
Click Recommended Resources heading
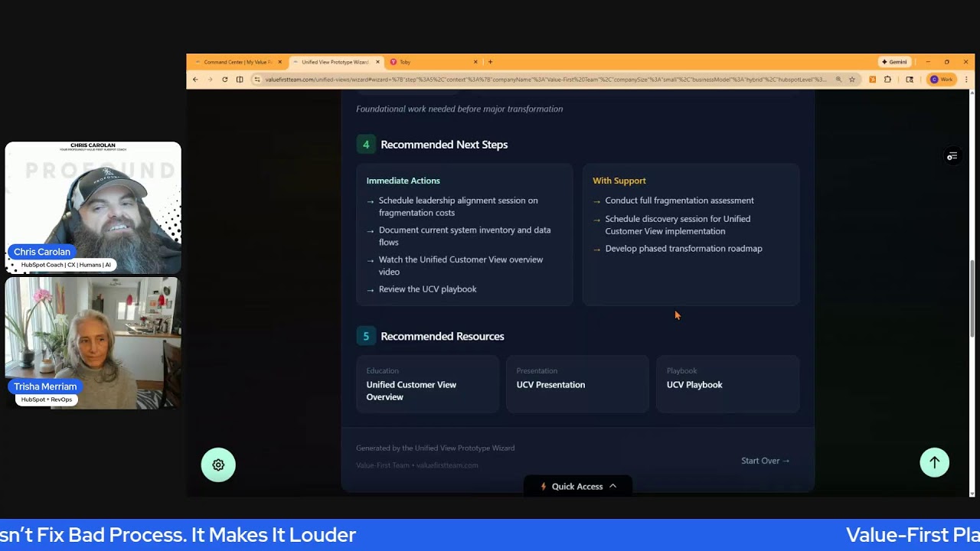pos(443,337)
